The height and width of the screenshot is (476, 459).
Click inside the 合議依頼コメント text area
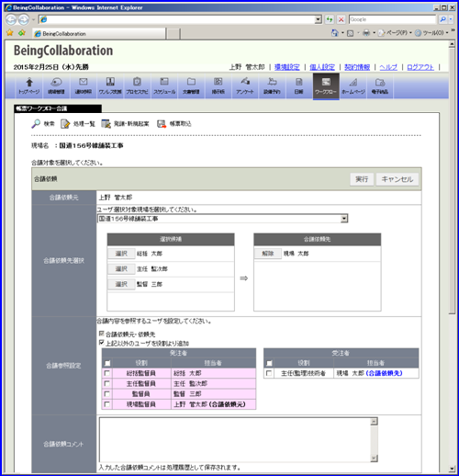[x=235, y=440]
